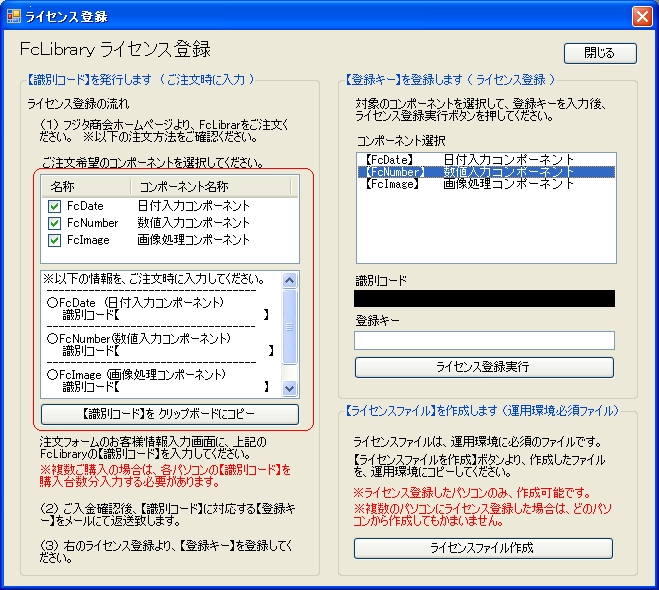This screenshot has width=659, height=590.
Task: Click 数値入力コンポーネント text in the checklist
Action: tap(194, 223)
